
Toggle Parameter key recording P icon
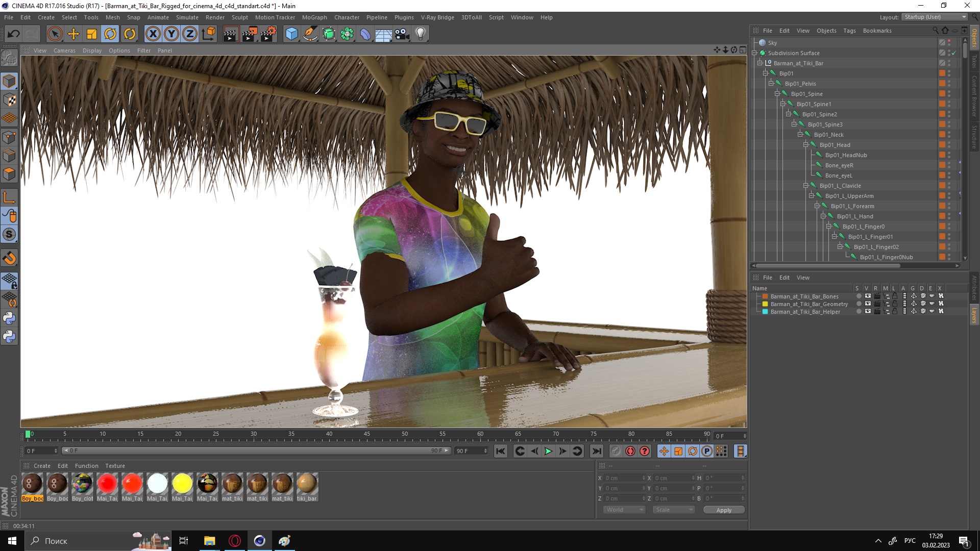coord(707,451)
